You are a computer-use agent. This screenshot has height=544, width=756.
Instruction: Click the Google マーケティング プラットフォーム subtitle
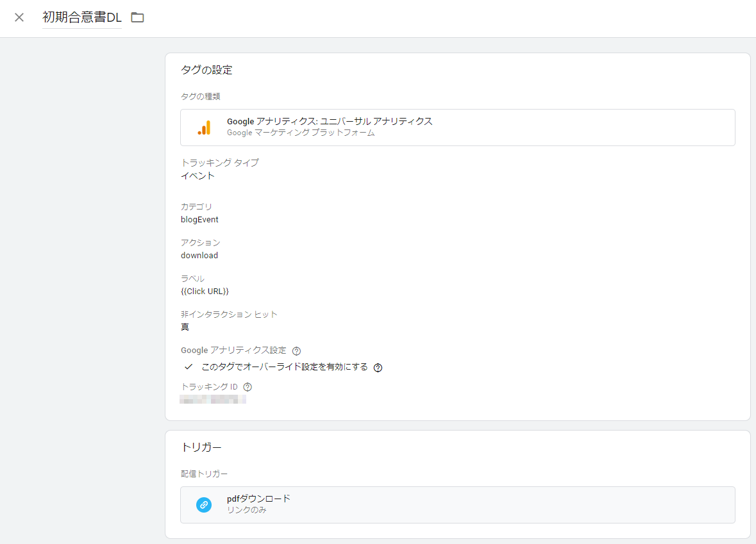301,133
